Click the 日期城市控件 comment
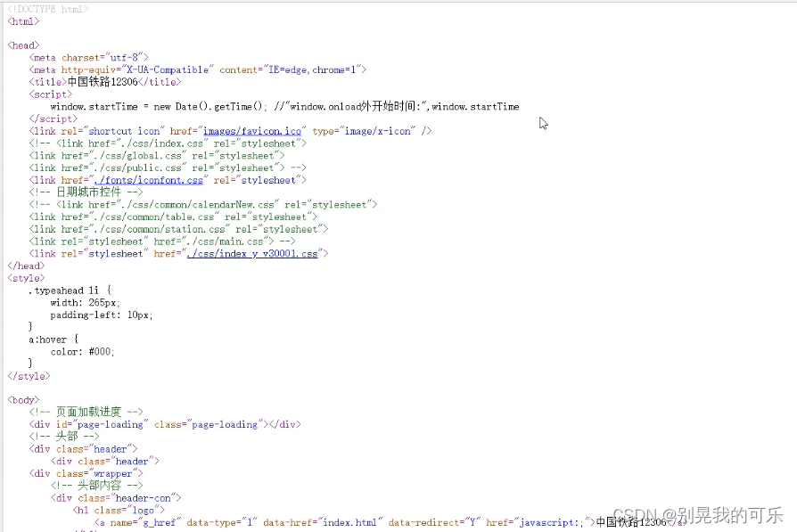 point(86,192)
